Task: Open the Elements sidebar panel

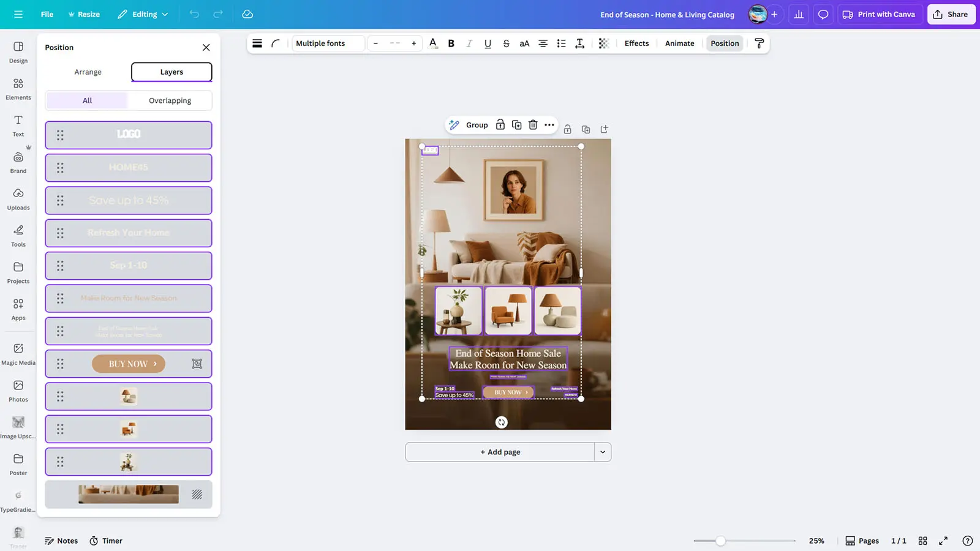Action: pos(18,89)
